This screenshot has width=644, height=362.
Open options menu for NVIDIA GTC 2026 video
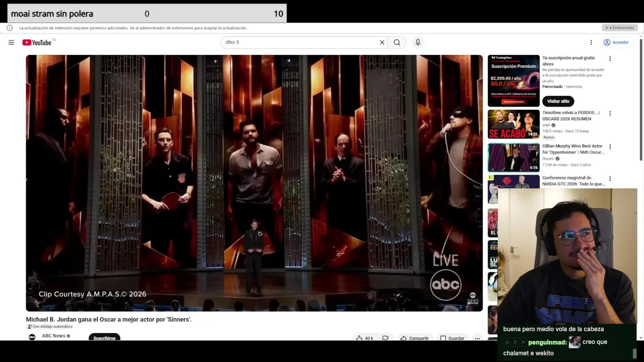pos(610,178)
